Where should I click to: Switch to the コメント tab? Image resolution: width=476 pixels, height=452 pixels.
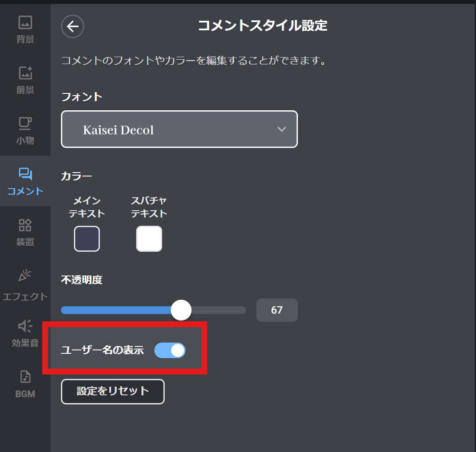(x=25, y=181)
